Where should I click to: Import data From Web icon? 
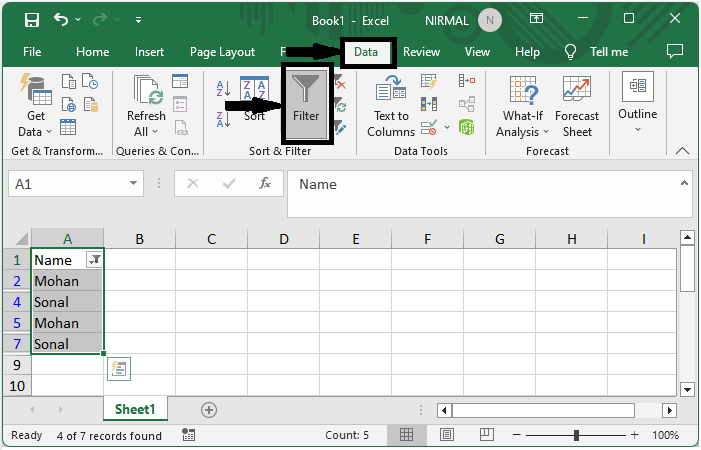(x=68, y=105)
